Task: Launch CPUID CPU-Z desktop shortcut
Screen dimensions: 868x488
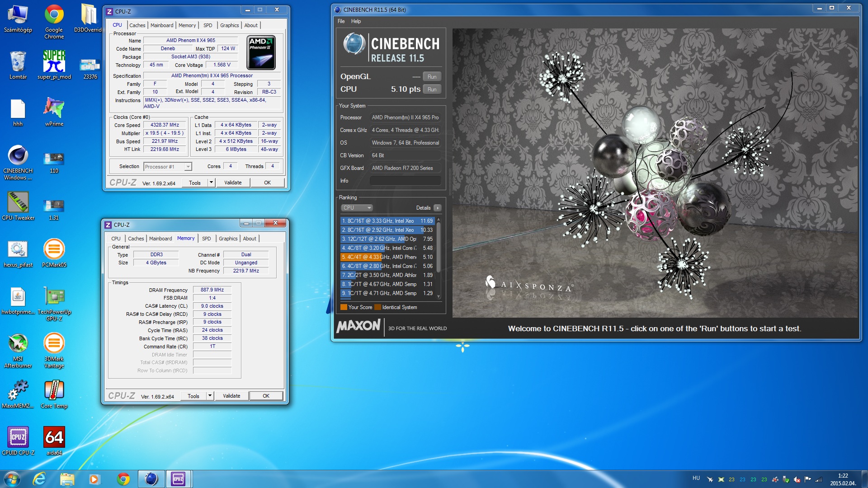Action: tap(18, 441)
